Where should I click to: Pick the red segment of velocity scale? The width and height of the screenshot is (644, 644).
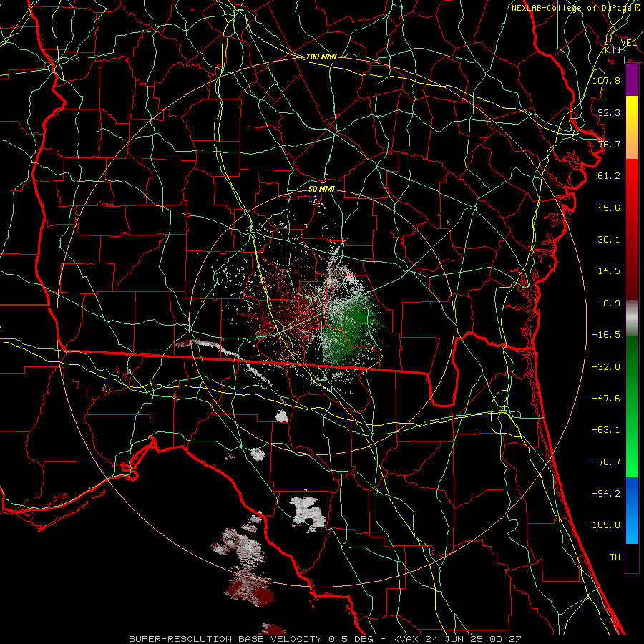[x=632, y=229]
